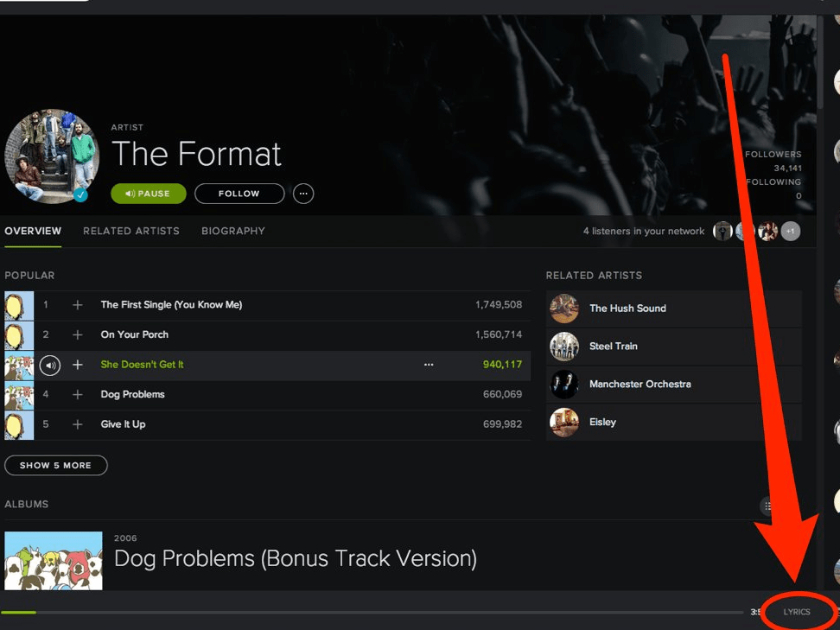Open The Hush Sound artist image
The width and height of the screenshot is (840, 630).
(564, 309)
